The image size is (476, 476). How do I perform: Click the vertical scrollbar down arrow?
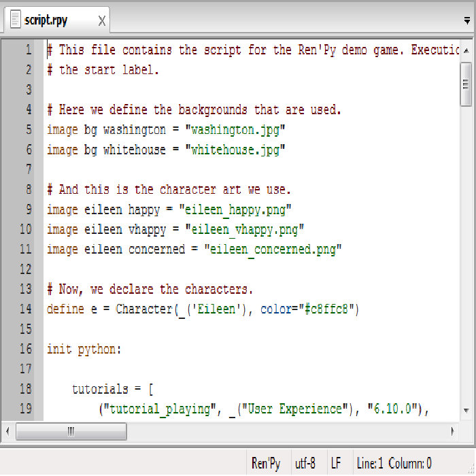tap(466, 411)
